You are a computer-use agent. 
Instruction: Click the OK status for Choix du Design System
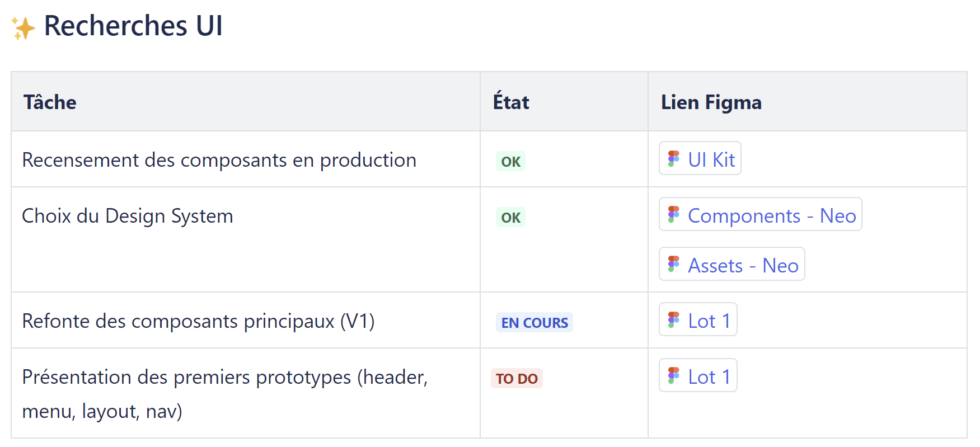[x=510, y=218]
